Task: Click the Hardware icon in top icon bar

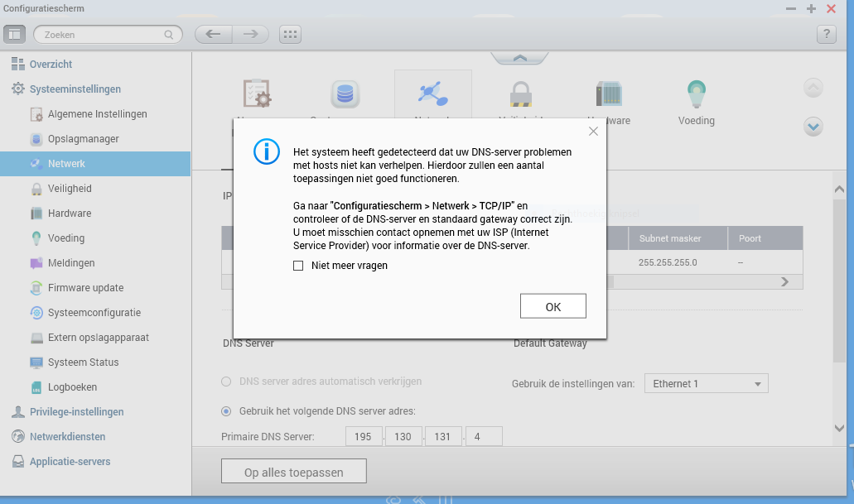Action: (609, 94)
